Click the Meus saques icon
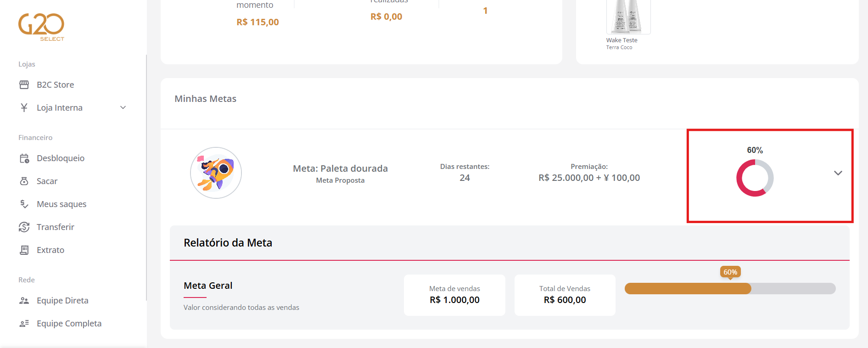The image size is (868, 348). (24, 204)
